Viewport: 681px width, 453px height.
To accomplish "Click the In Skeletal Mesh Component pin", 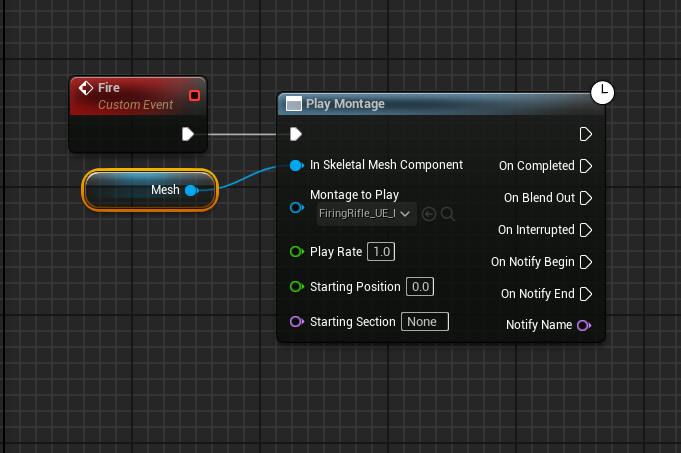I will tap(297, 165).
